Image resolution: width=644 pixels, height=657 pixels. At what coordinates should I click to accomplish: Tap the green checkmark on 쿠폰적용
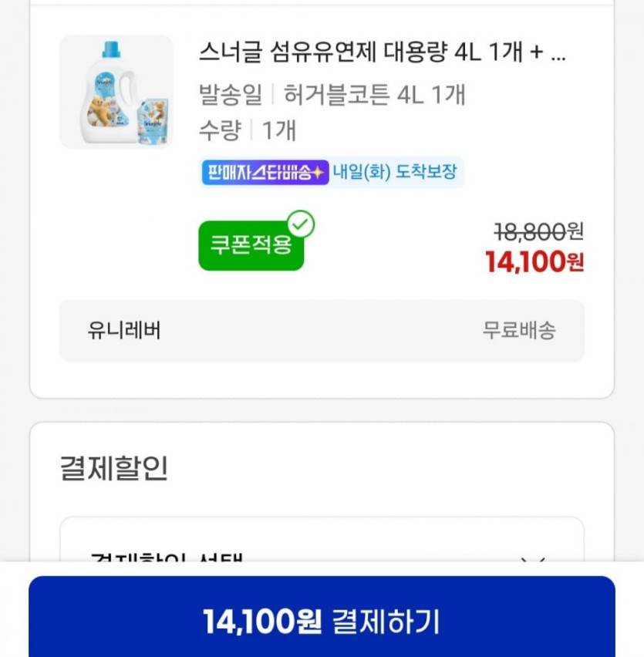pyautogui.click(x=301, y=225)
